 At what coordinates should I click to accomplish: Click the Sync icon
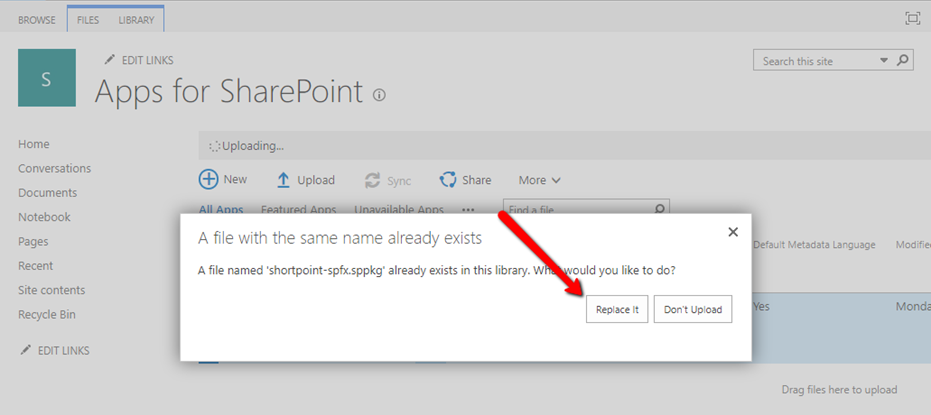point(373,180)
